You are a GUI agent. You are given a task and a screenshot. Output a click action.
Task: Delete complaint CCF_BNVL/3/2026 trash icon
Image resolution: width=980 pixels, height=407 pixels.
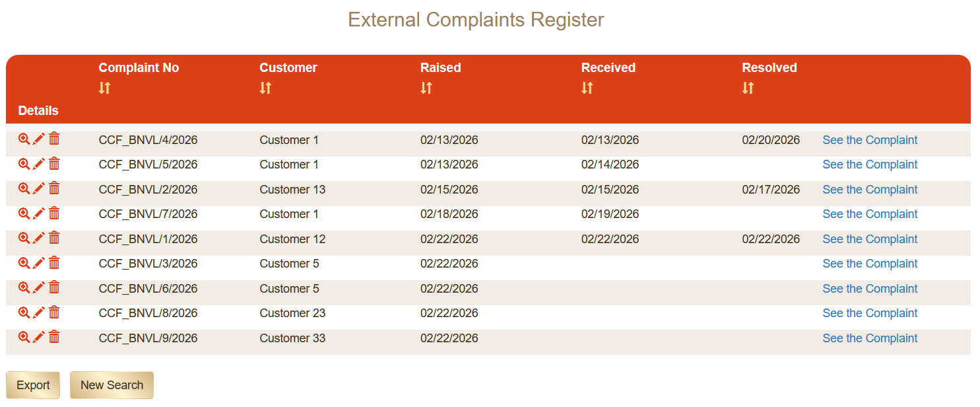54,263
